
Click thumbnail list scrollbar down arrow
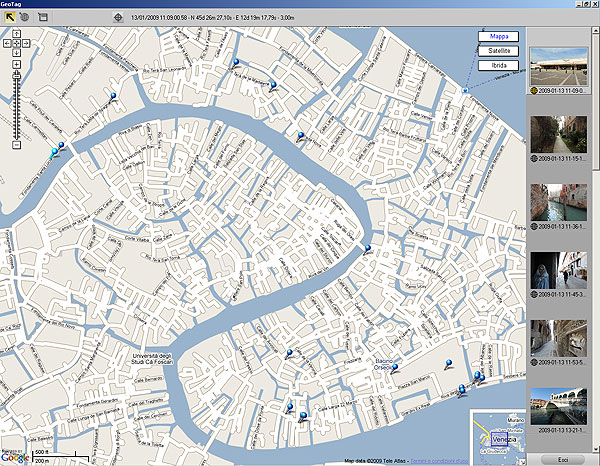596,449
